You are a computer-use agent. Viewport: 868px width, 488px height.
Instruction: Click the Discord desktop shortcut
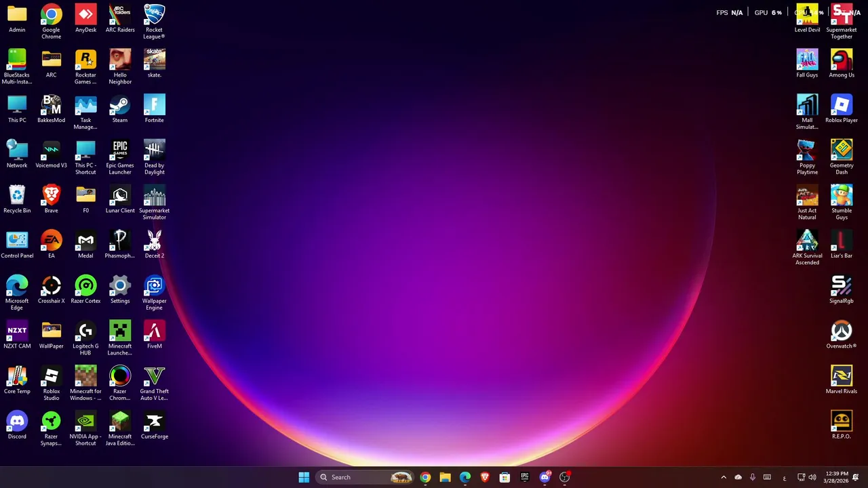pyautogui.click(x=17, y=421)
